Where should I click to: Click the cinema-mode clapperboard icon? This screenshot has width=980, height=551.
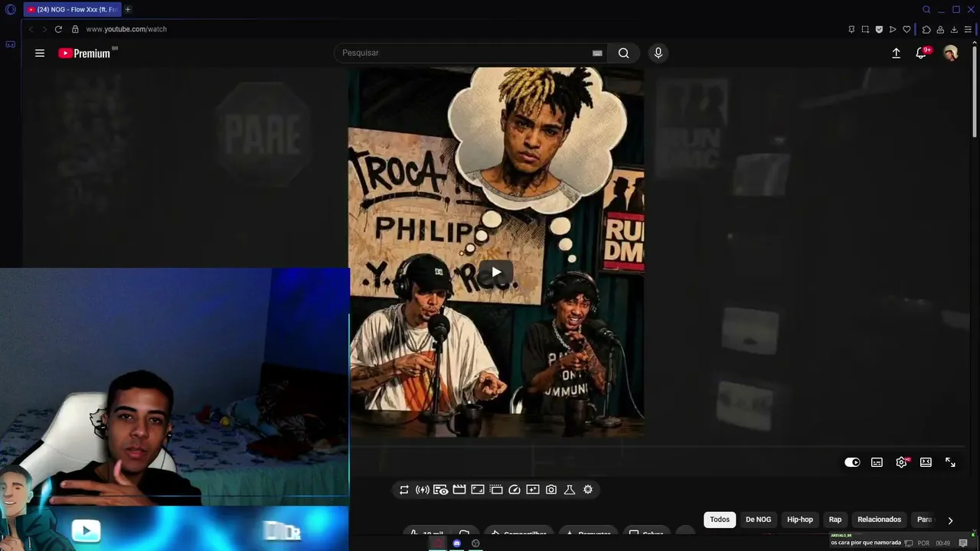click(459, 490)
